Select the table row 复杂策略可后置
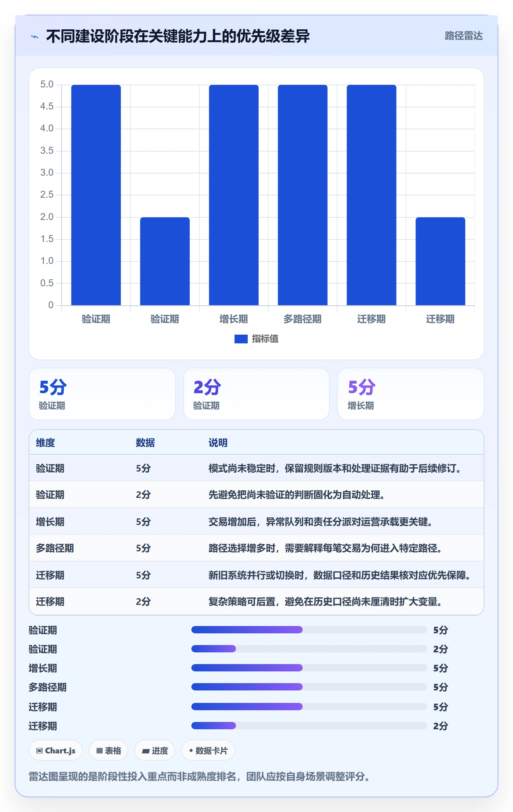 [x=256, y=601]
